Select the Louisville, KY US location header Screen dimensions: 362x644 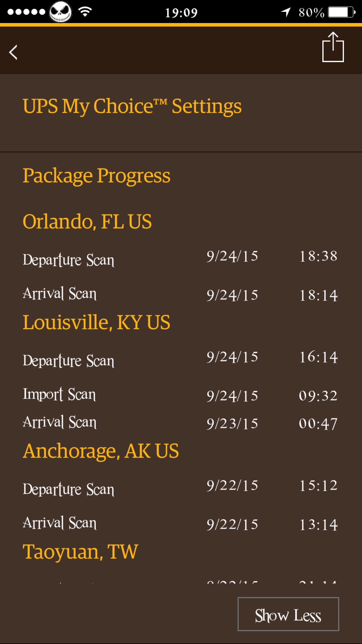[96, 322]
